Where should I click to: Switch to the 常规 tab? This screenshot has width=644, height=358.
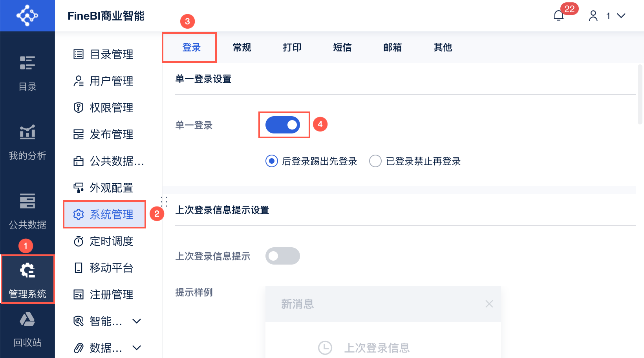(x=242, y=47)
